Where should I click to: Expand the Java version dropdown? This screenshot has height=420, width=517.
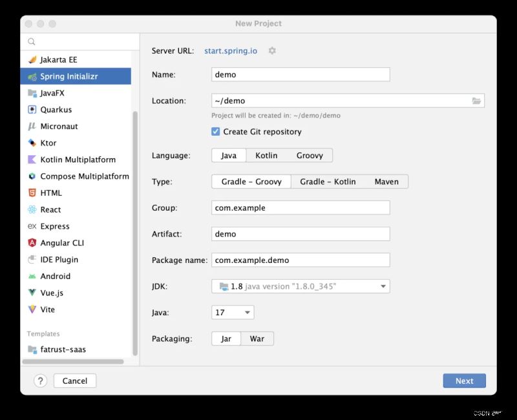coord(233,312)
